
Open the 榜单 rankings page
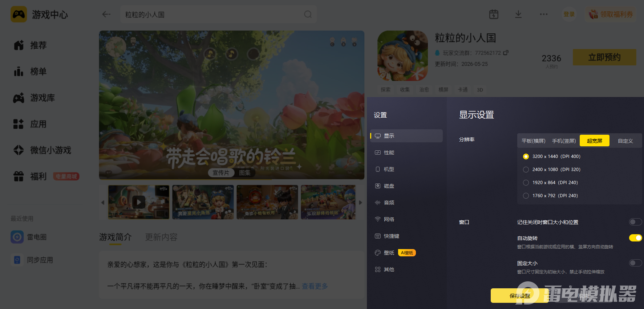[31, 72]
